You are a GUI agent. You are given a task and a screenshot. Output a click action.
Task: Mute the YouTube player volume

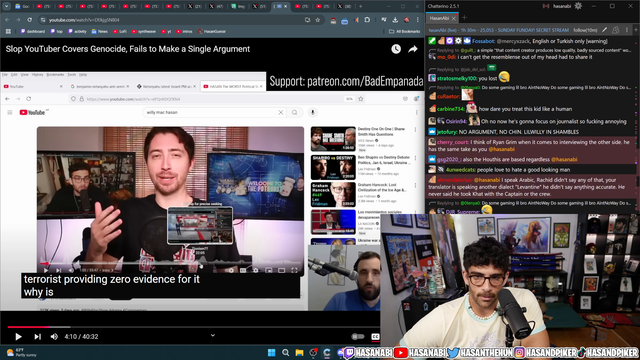click(x=54, y=337)
